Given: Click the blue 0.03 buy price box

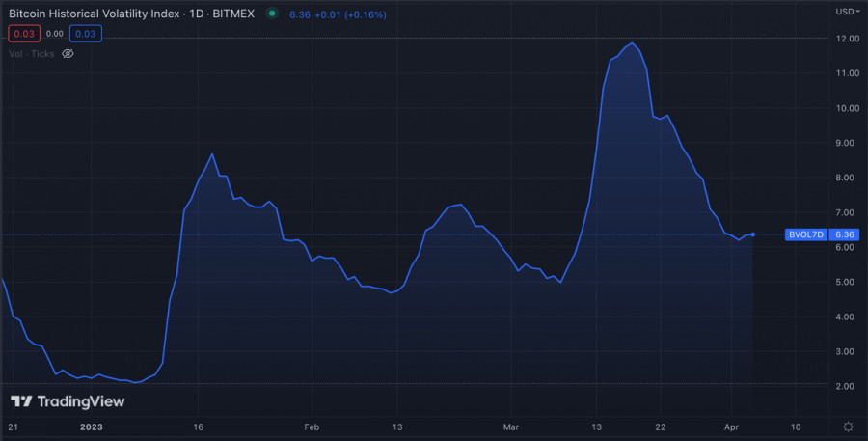Looking at the screenshot, I should click(85, 34).
